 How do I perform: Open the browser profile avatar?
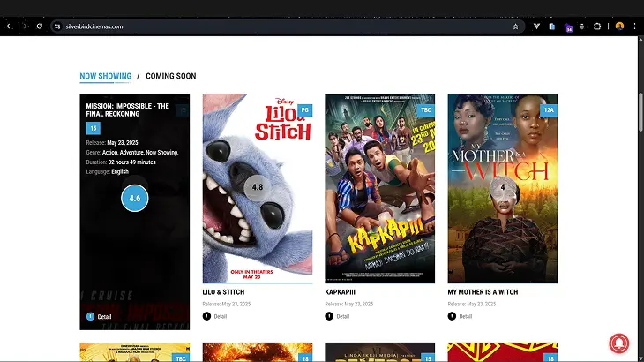pos(619,26)
